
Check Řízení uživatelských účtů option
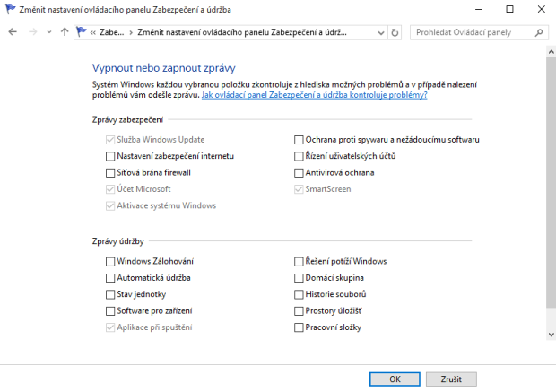click(x=299, y=156)
